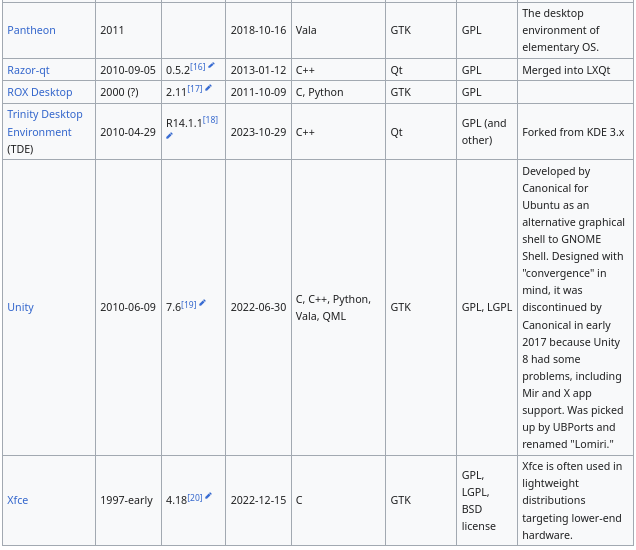
Task: Open the Unity link
Action: coord(20,307)
